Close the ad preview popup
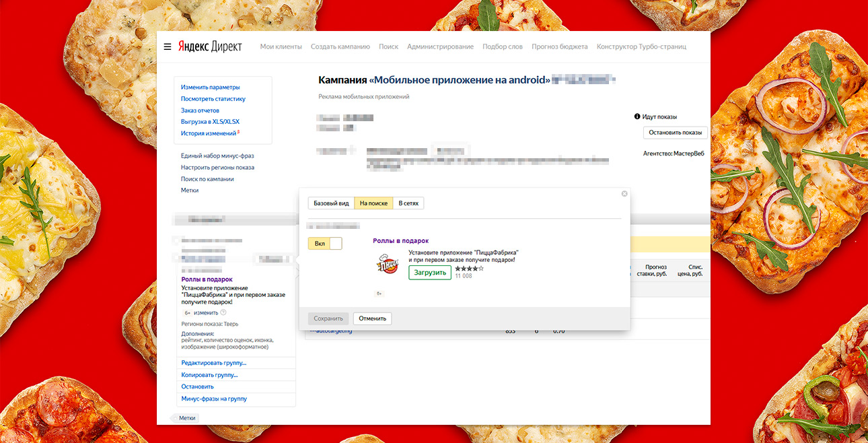Screen dimensions: 868x443 (x=624, y=194)
